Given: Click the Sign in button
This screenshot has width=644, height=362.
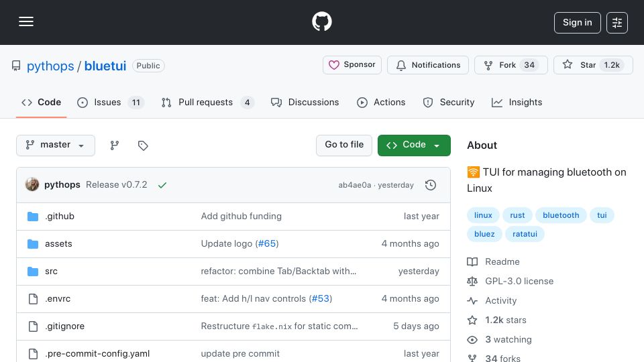Looking at the screenshot, I should (577, 23).
